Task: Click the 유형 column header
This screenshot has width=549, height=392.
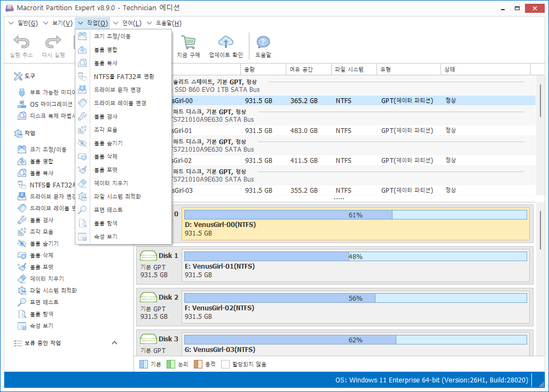Action: (x=409, y=69)
